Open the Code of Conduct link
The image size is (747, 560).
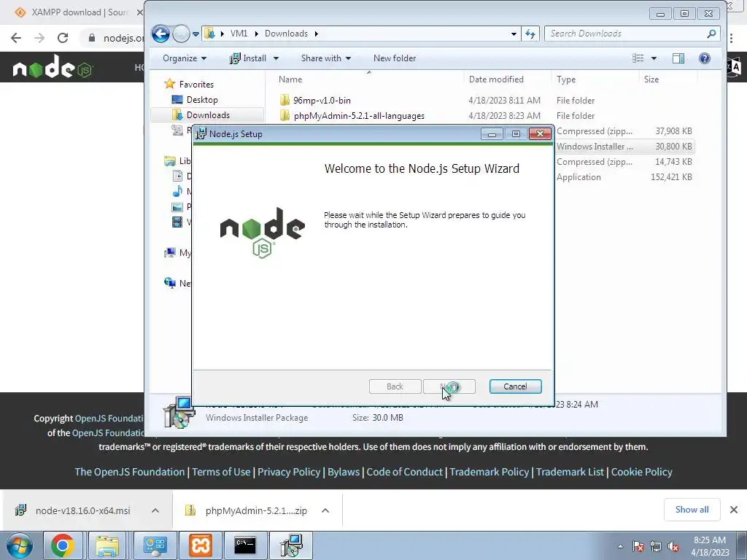point(404,472)
